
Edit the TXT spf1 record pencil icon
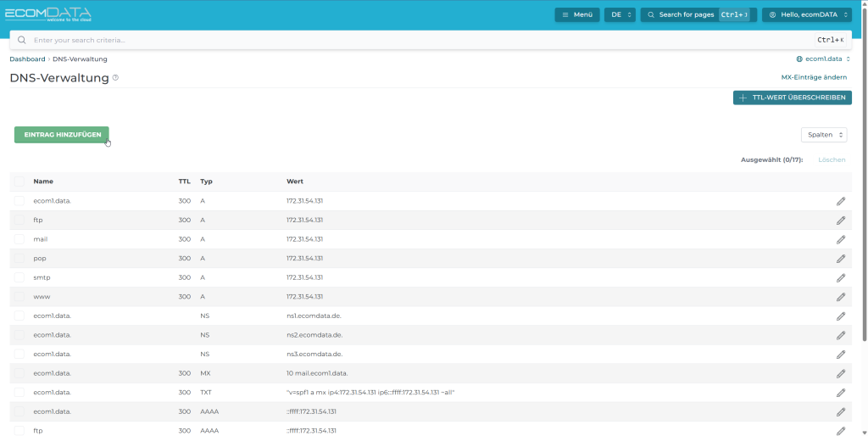[840, 393]
